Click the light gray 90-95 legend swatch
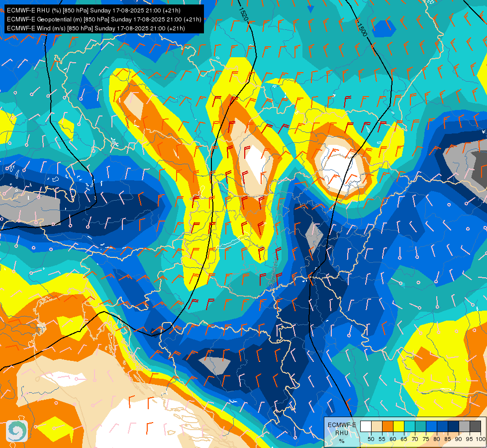This screenshot has width=487, height=448. (464, 426)
